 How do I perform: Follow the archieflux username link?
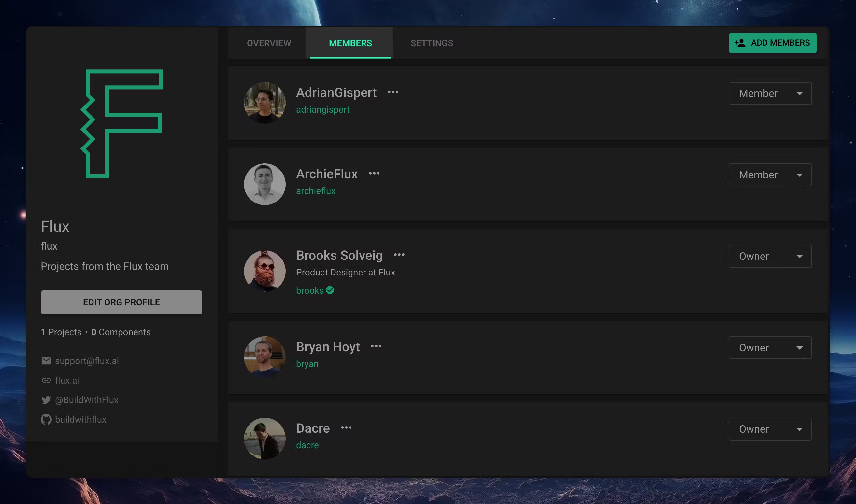click(x=316, y=191)
